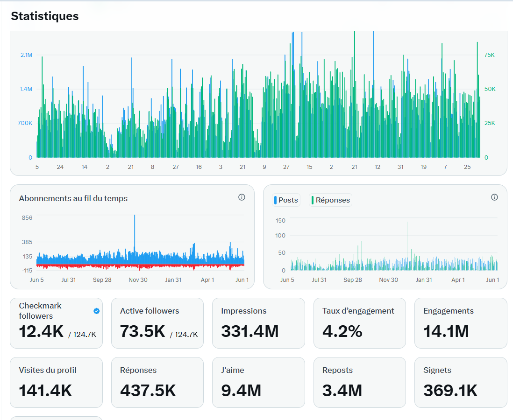Click the 12.4K checkmark followers value

(41, 331)
